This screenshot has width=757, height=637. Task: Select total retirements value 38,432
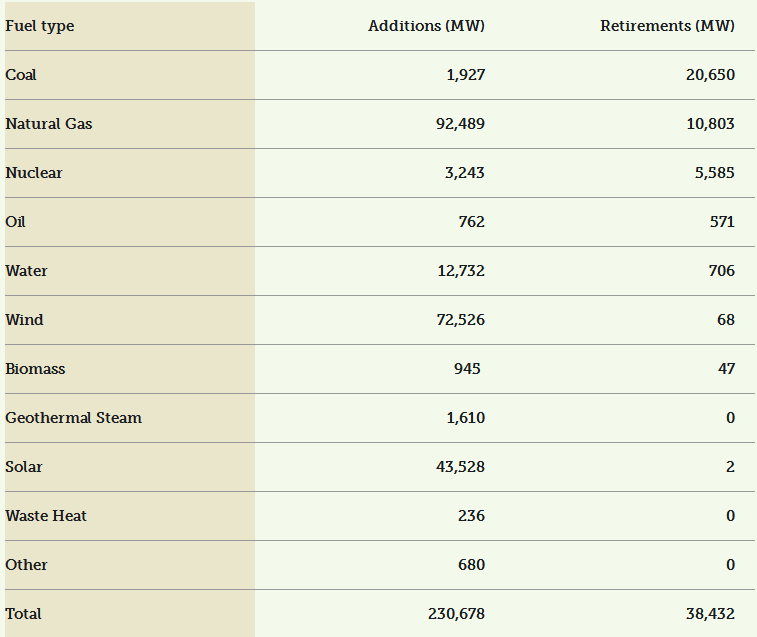(708, 614)
